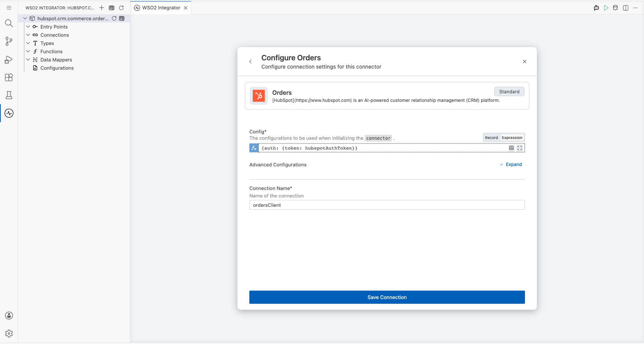Open the Search view

pyautogui.click(x=9, y=23)
